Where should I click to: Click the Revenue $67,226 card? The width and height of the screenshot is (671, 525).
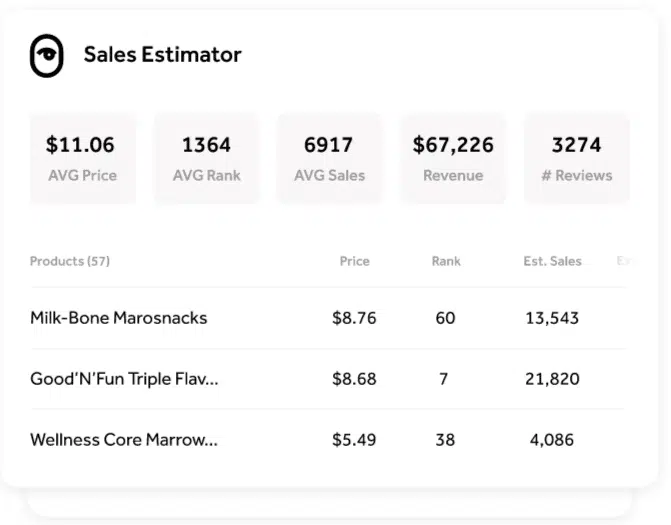(453, 159)
